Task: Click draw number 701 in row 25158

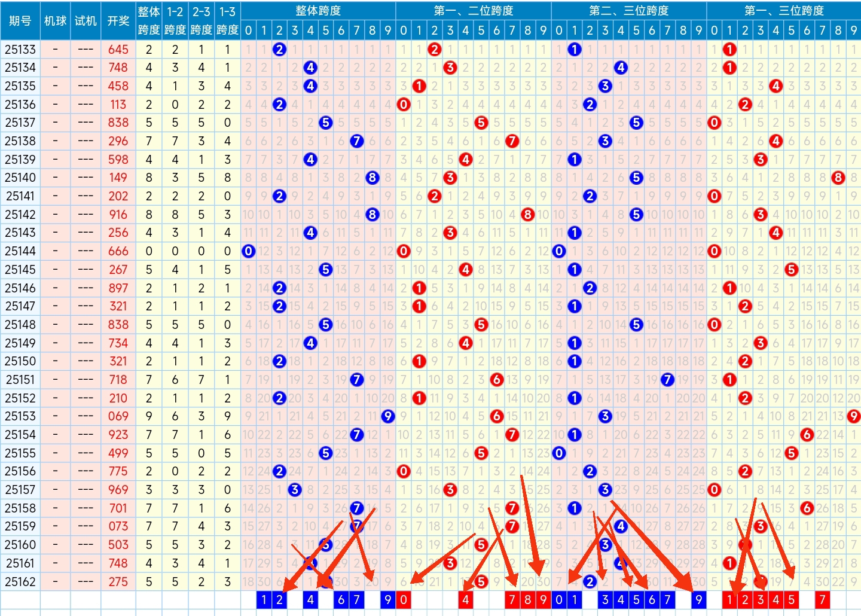Action: [118, 508]
